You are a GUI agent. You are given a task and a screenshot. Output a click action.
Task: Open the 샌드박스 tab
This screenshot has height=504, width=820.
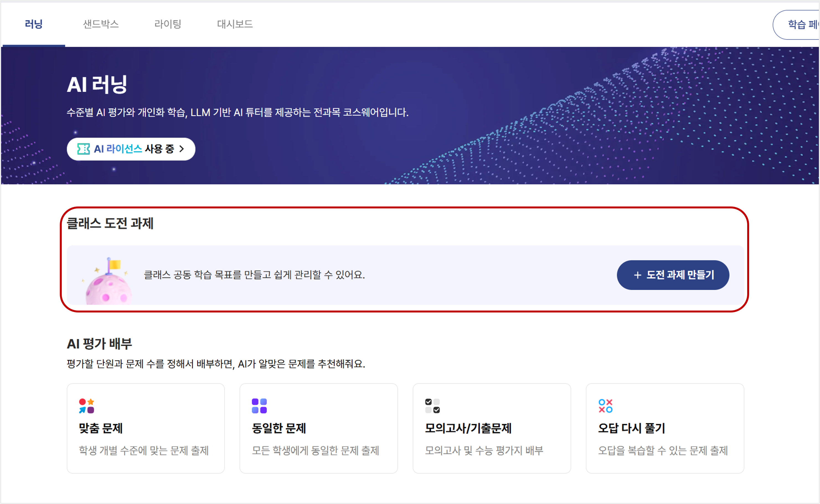tap(101, 24)
